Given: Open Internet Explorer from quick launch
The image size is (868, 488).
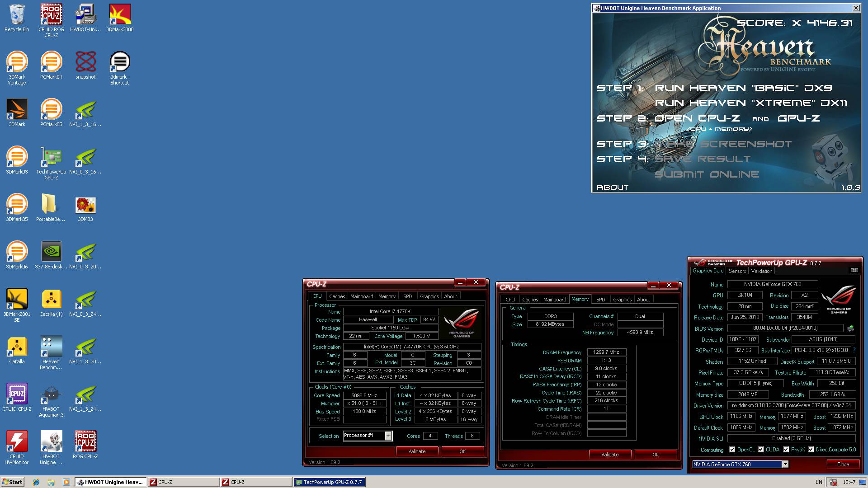Looking at the screenshot, I should pos(36,482).
